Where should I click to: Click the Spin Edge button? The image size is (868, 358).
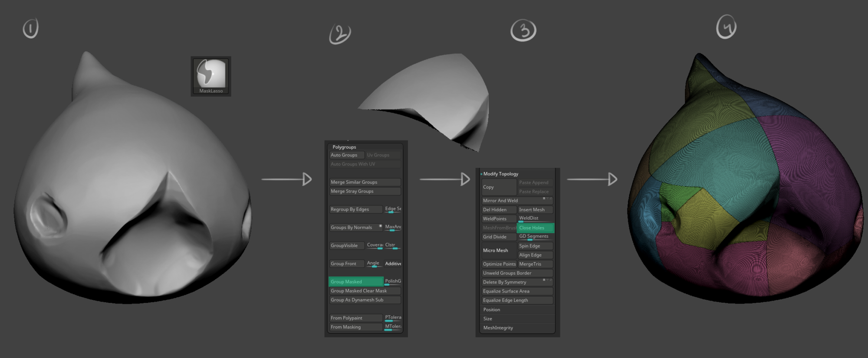pyautogui.click(x=536, y=246)
